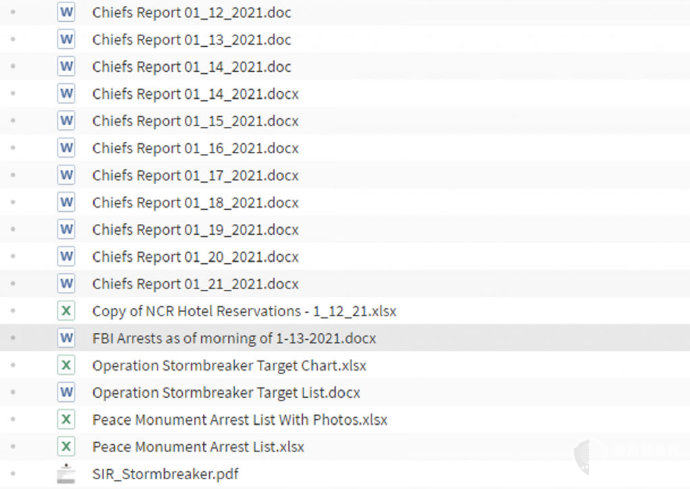Open SIR_Stormbreaker.pdf file name
The image size is (690, 489).
point(165,474)
